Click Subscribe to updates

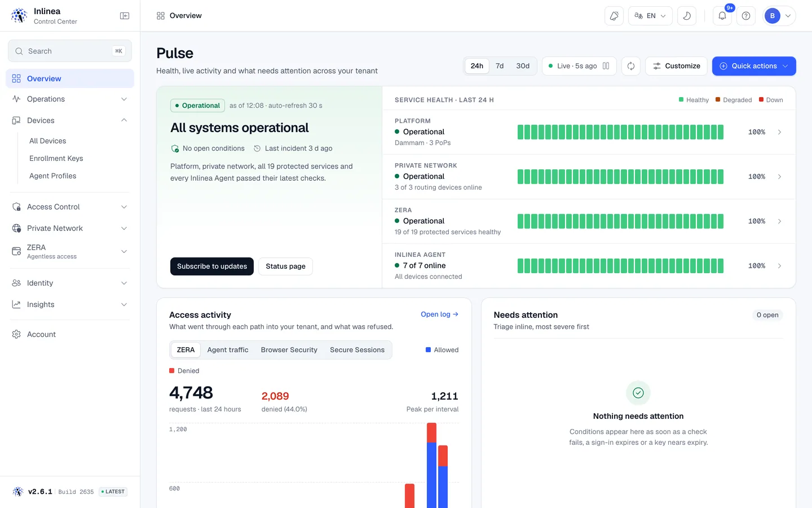[212, 266]
